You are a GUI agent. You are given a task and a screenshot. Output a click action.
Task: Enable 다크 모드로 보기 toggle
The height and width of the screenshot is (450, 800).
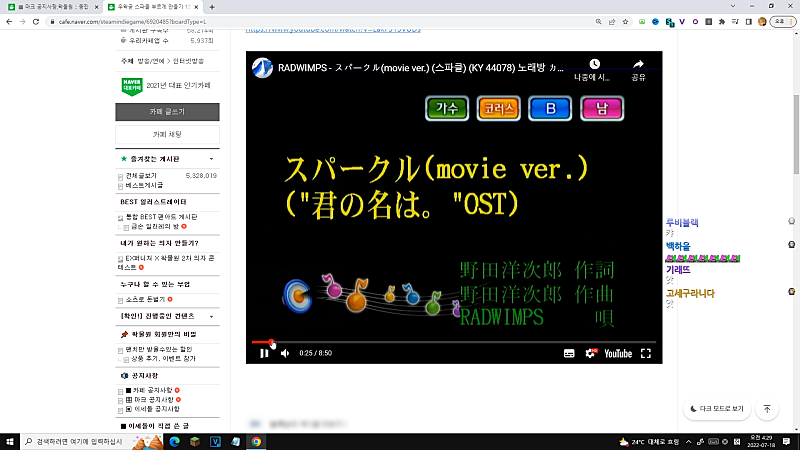click(717, 409)
